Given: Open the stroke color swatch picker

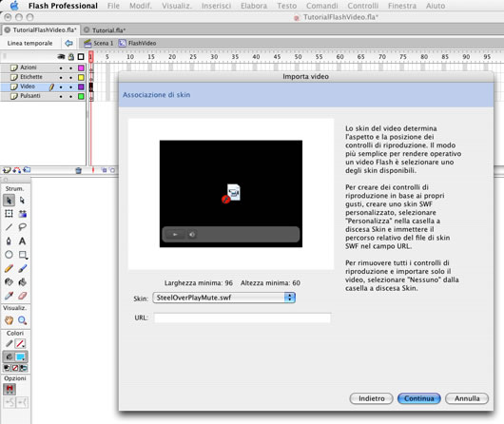Looking at the screenshot, I should (20, 343).
